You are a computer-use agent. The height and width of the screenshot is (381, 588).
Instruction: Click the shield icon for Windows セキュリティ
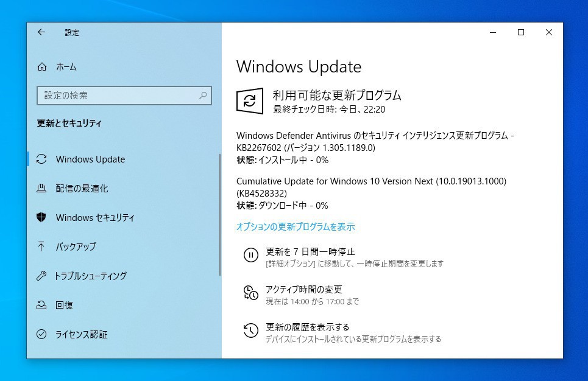coord(41,217)
